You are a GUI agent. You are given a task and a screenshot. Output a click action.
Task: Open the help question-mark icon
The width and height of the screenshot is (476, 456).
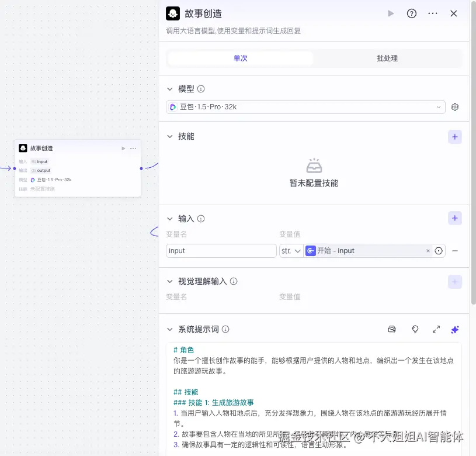tap(412, 13)
